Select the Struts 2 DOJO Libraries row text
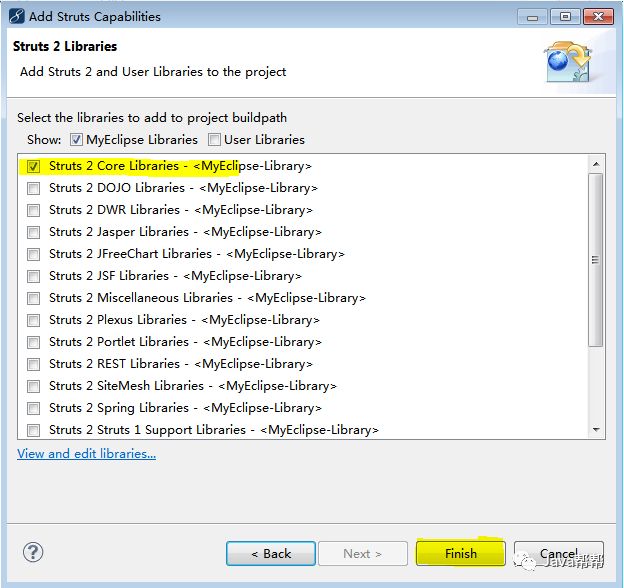Image resolution: width=624 pixels, height=588 pixels. [183, 188]
